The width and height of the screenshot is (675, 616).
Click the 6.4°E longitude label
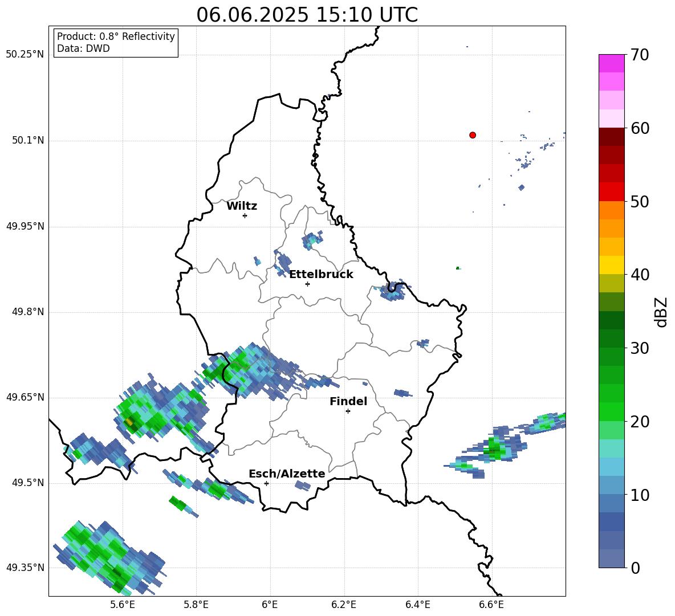coord(418,605)
